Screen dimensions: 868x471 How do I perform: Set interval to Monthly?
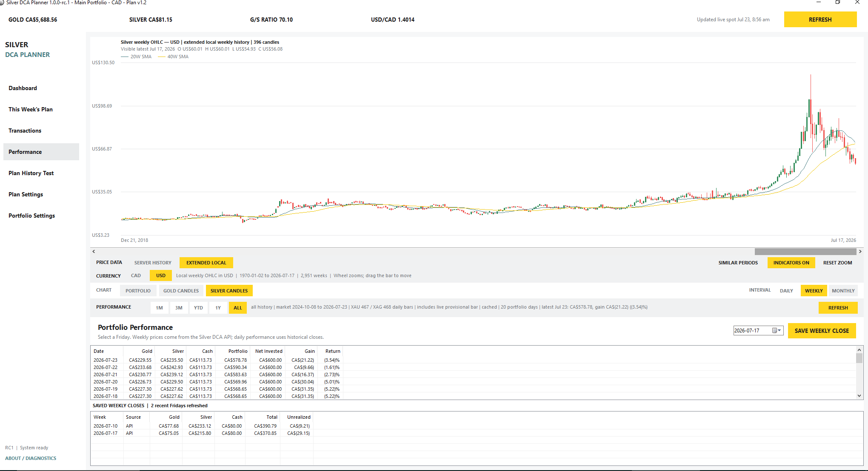click(x=843, y=291)
